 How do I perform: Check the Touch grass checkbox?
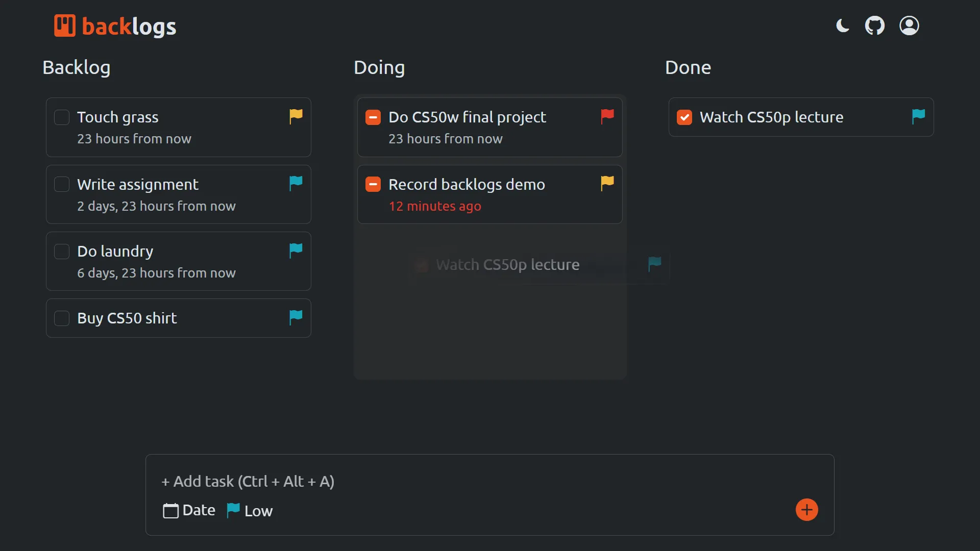click(62, 117)
